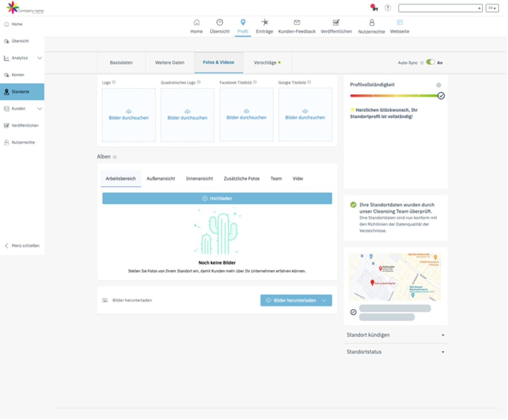The height and width of the screenshot is (420, 508).
Task: Expand Kunden submenu chevron in sidebar
Action: pos(40,109)
